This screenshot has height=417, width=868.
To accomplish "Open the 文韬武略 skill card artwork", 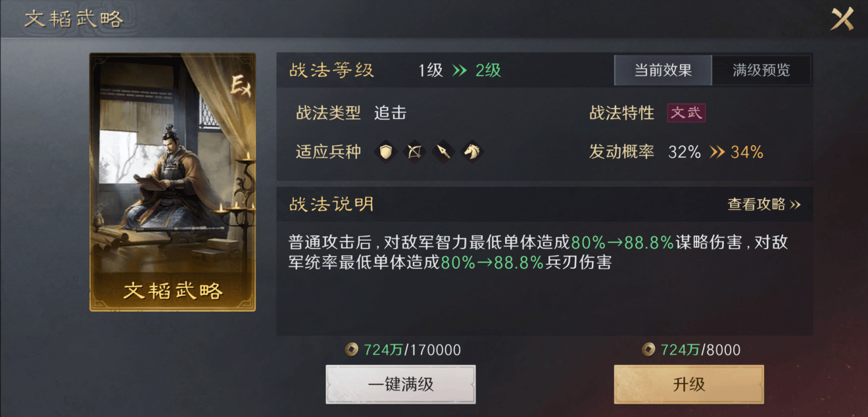I will (x=172, y=182).
